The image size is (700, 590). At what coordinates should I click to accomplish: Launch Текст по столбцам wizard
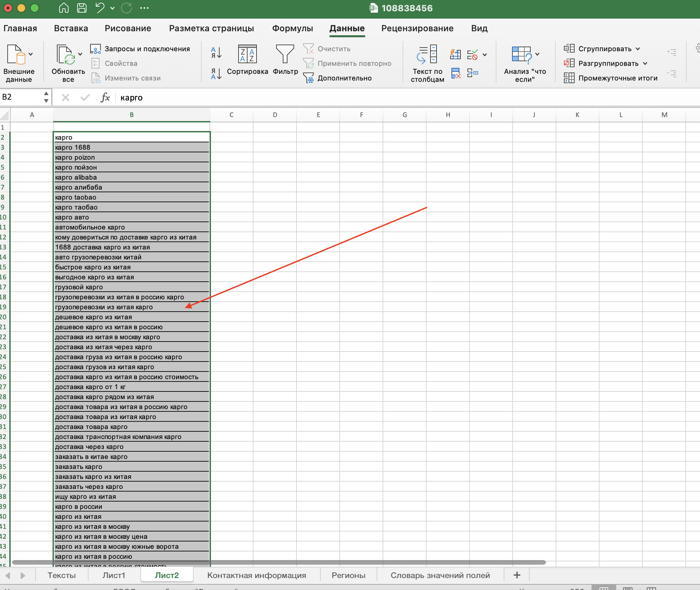(x=427, y=64)
